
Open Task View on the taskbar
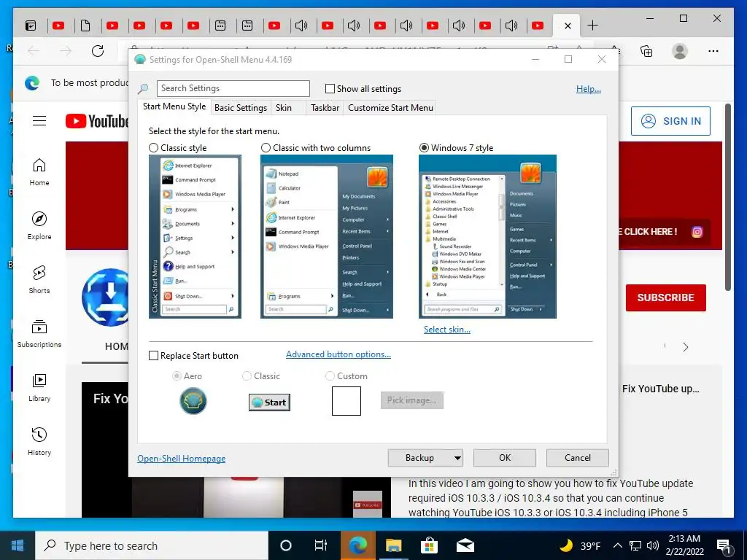tap(321, 545)
